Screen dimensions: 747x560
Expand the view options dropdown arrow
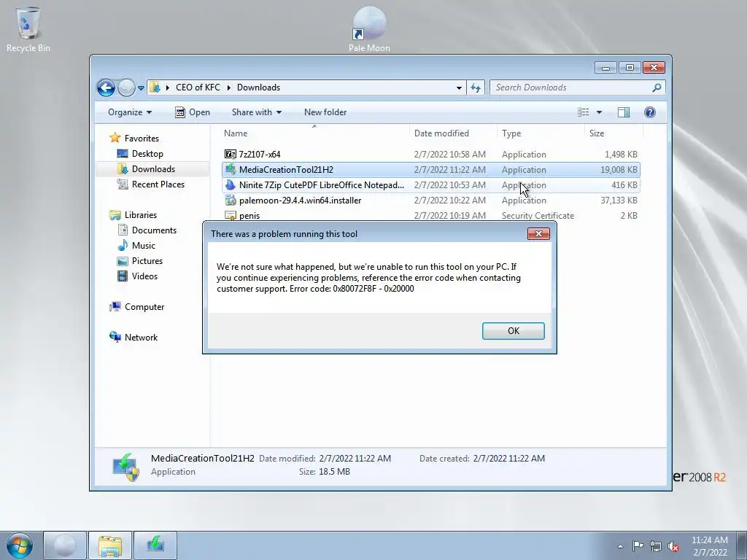coord(599,112)
